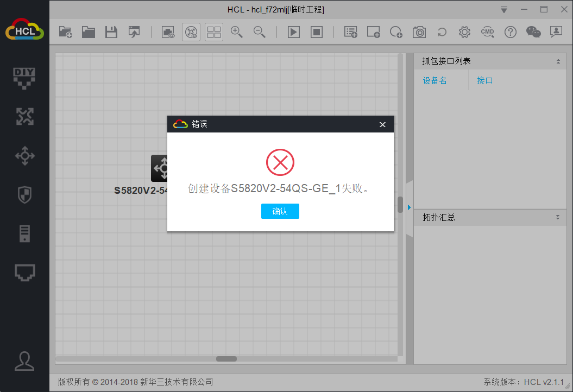Click the export project icon

[x=134, y=32]
